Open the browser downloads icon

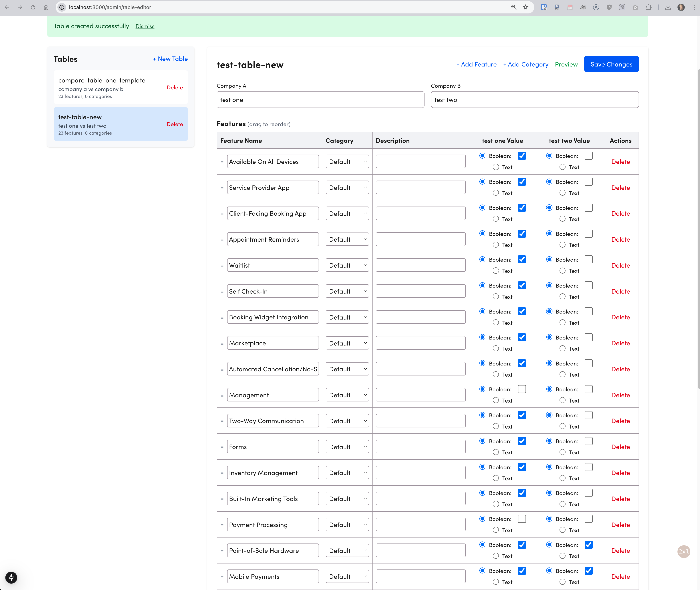[668, 7]
